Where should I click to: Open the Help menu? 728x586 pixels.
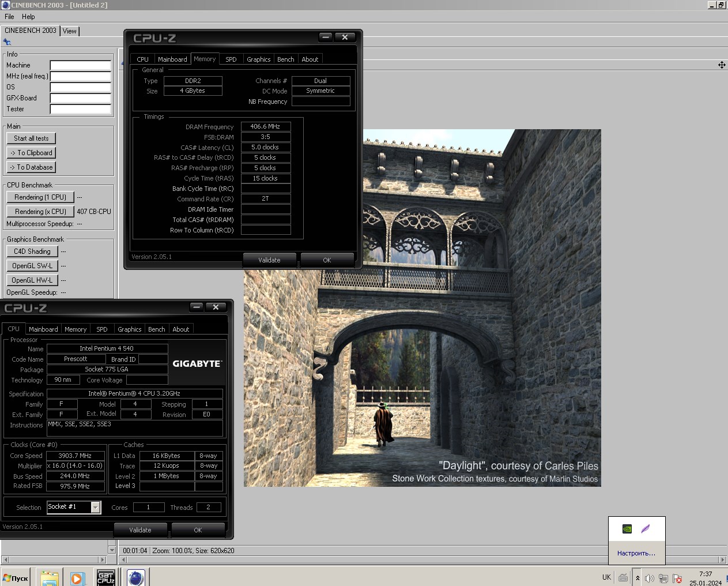click(28, 17)
